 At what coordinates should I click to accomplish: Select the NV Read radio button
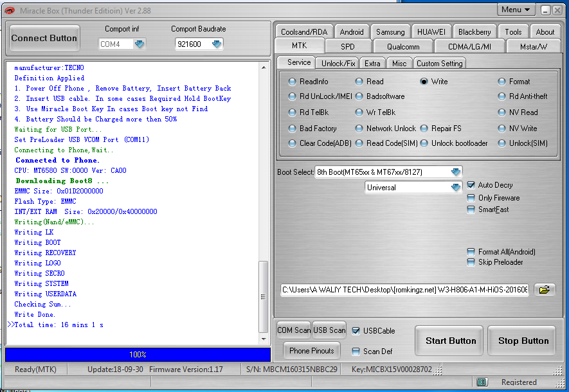click(x=501, y=112)
